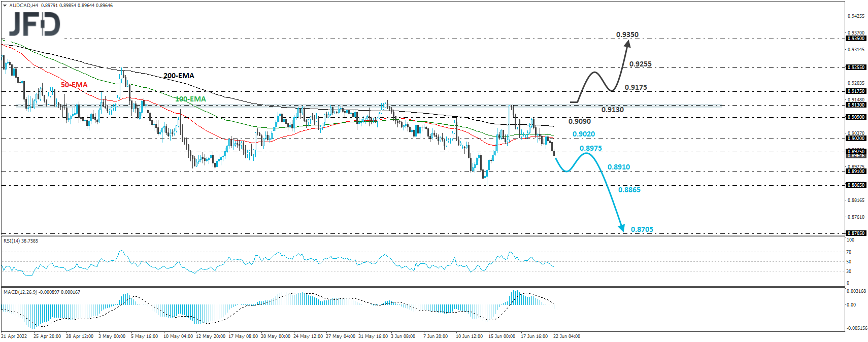The image size is (868, 342).
Task: Click the RSI axis value 30
Action: tap(849, 271)
